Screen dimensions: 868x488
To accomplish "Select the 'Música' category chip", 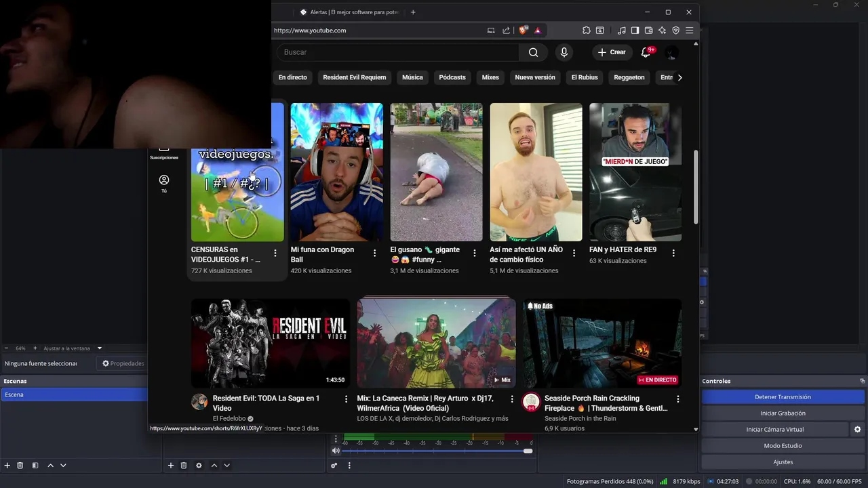I will click(x=412, y=77).
